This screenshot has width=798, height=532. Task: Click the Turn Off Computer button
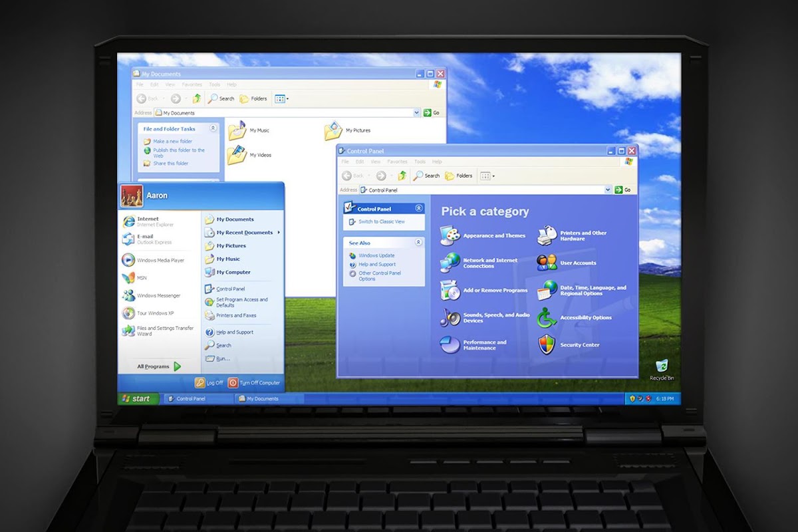(254, 382)
